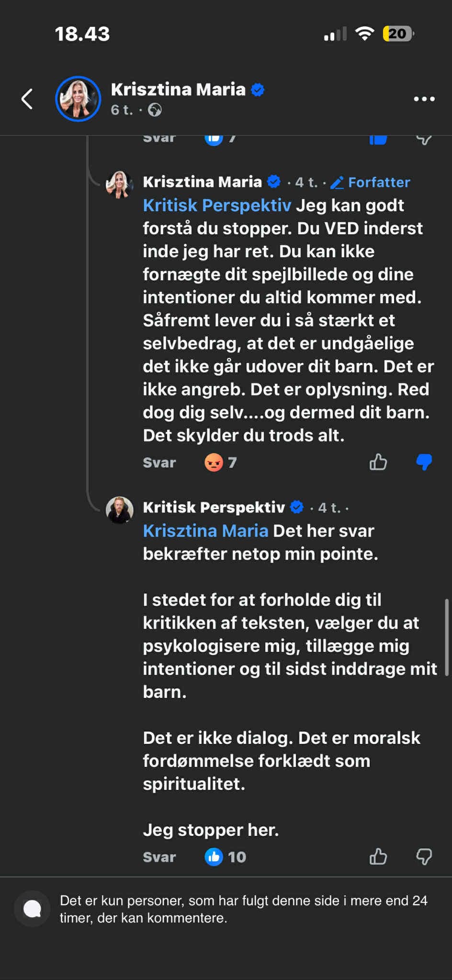Tap the back arrow in header
The width and height of the screenshot is (452, 980).
coord(27,99)
